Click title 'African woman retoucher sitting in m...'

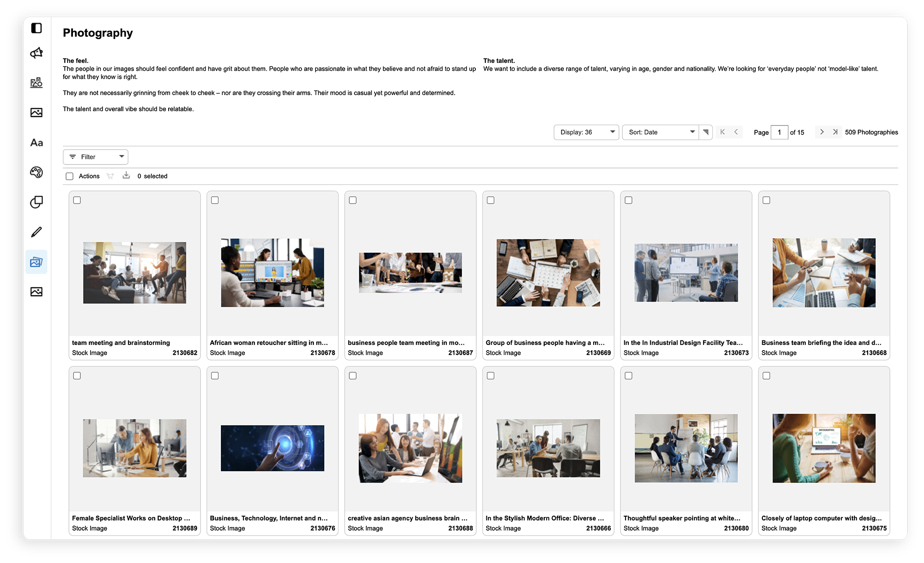click(269, 343)
